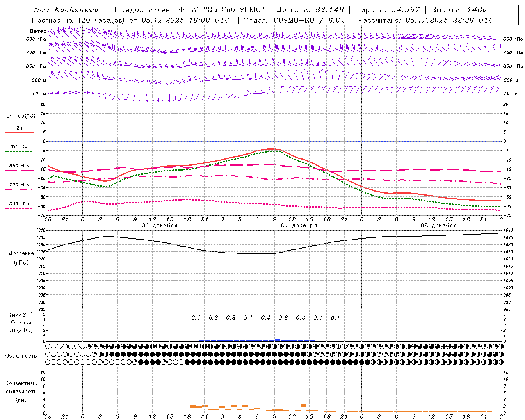The width and height of the screenshot is (525, 420).
Task: Click the dashed line sample under 'Td 2м' legend
Action: (x=19, y=152)
